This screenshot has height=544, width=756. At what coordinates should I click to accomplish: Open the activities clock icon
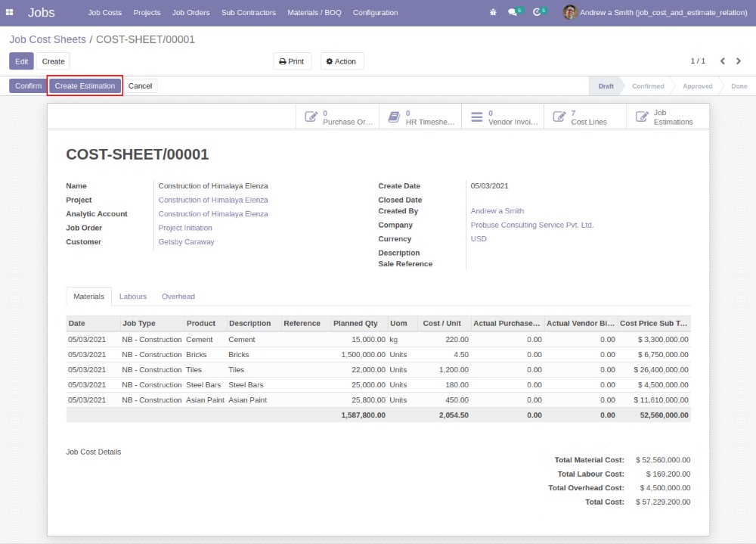(538, 13)
